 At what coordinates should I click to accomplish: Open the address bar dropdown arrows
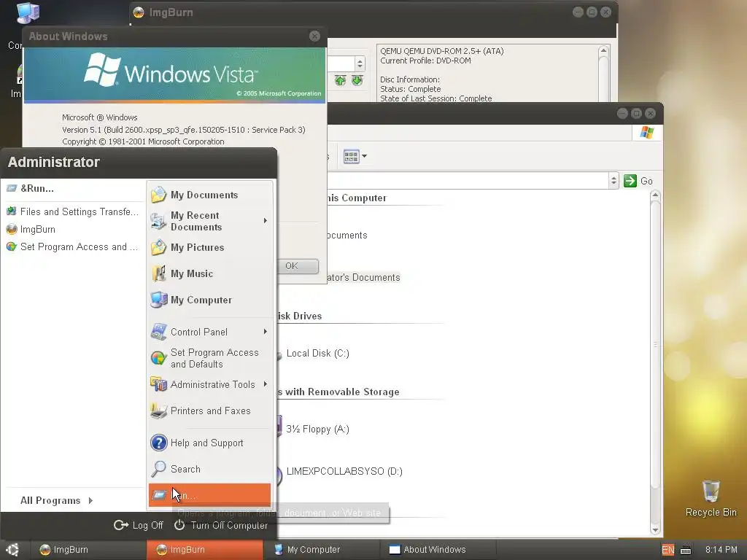[x=614, y=181]
